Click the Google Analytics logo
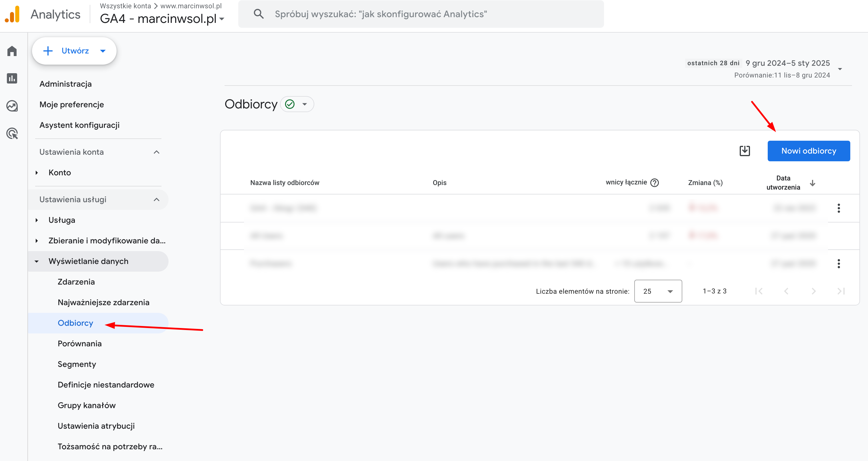Viewport: 868px width, 461px height. [12, 14]
